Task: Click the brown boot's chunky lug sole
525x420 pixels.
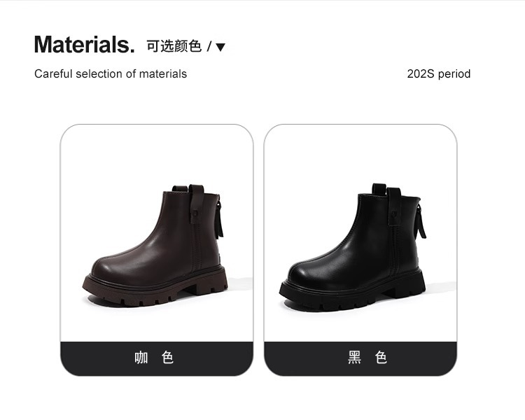Action: (155, 288)
